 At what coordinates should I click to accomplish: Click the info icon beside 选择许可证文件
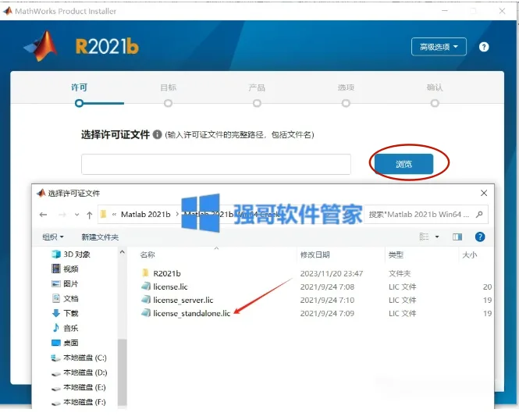tap(157, 134)
